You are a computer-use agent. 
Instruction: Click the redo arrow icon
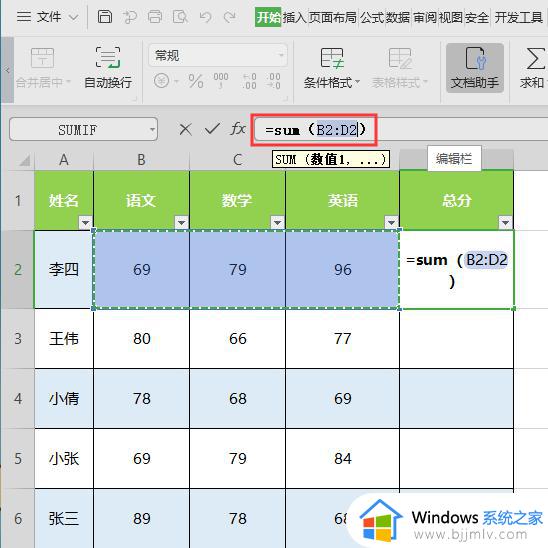point(230,17)
